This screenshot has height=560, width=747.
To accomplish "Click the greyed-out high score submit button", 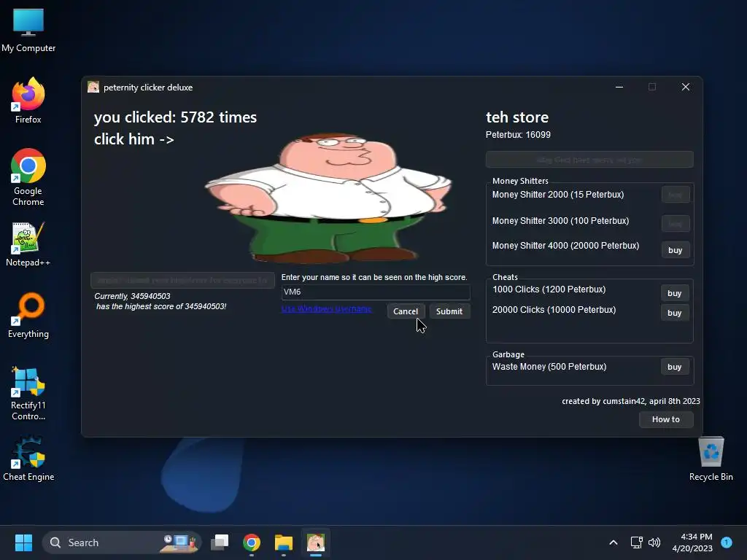I will tap(182, 280).
